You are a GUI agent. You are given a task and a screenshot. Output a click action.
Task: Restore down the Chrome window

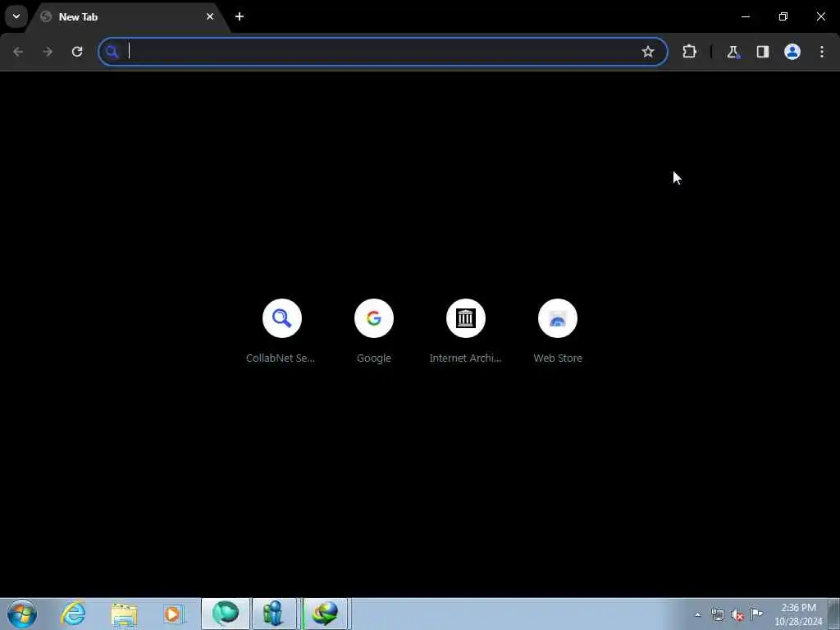(783, 16)
